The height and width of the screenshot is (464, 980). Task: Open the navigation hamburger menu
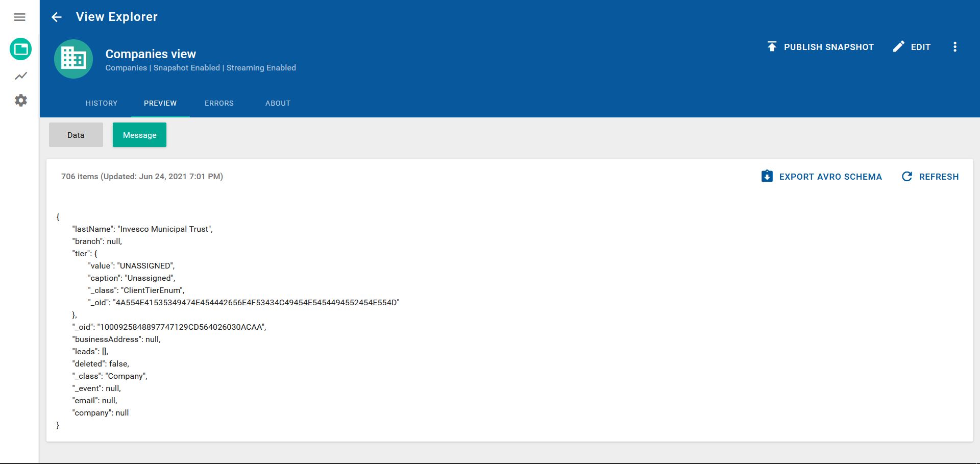click(19, 17)
